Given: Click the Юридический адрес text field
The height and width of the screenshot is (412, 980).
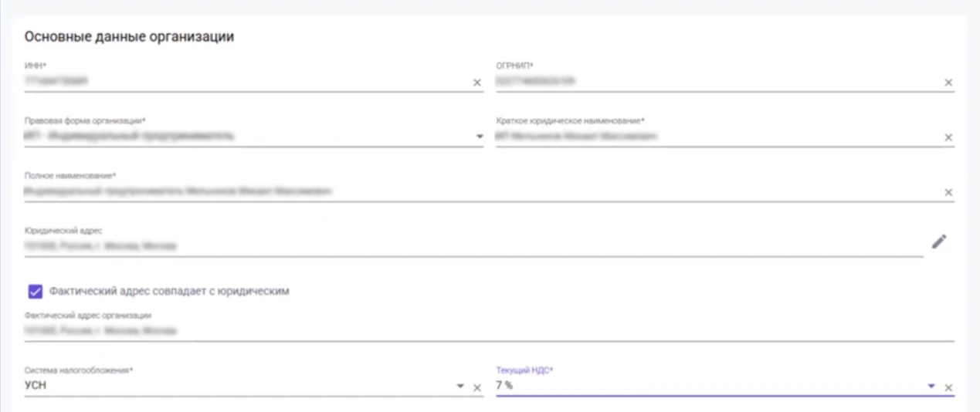Looking at the screenshot, I should (x=463, y=246).
